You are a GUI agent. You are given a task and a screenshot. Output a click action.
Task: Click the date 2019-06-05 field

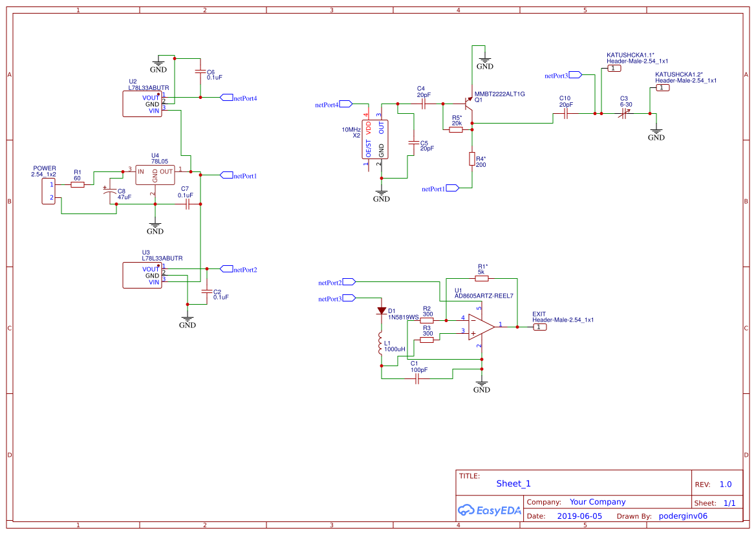pyautogui.click(x=579, y=516)
